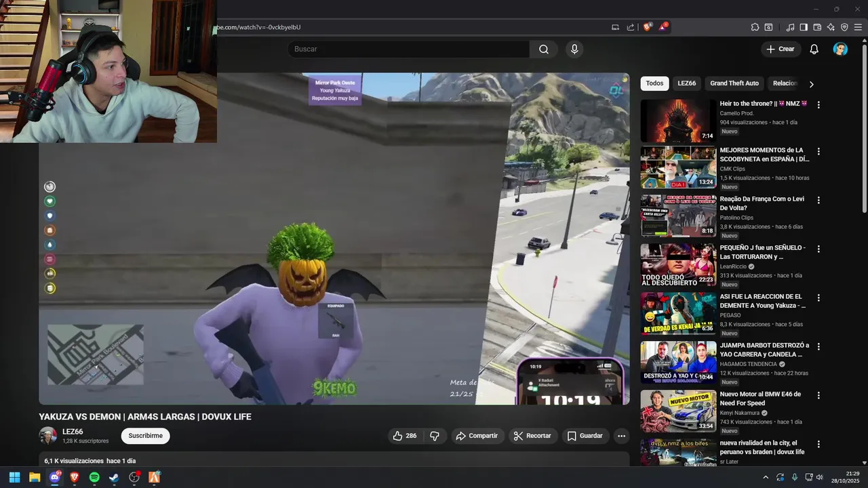Open options menu for 'nueva rivalidad en la city' video
Viewport: 868px width, 488px height.
tap(818, 444)
